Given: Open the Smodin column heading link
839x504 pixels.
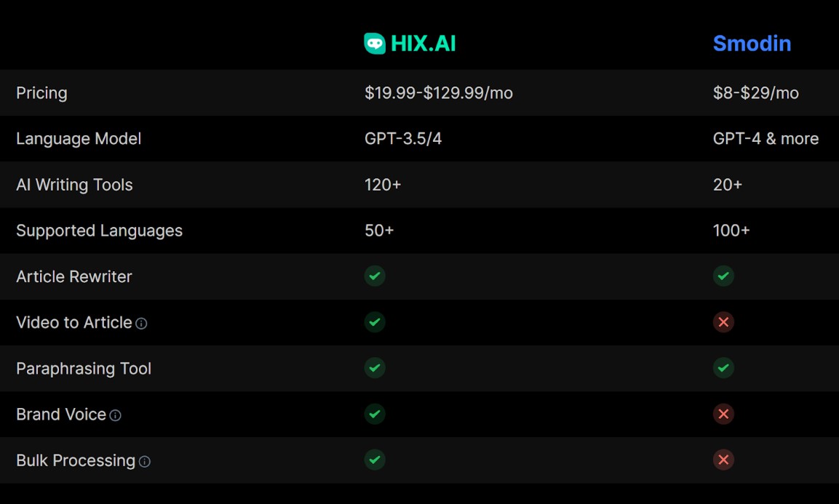Looking at the screenshot, I should click(752, 44).
